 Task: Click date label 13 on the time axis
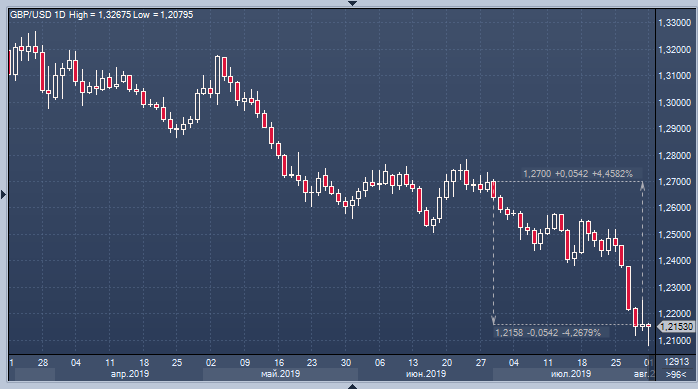[413, 362]
